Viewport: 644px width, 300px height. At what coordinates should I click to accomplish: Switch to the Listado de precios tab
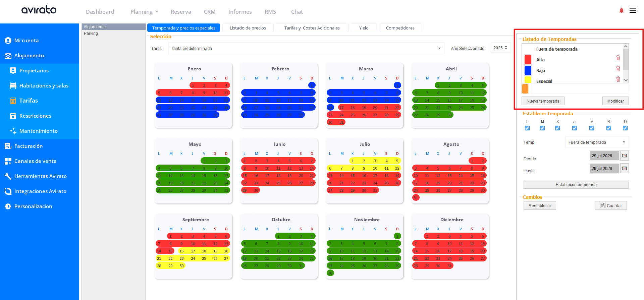coord(248,28)
